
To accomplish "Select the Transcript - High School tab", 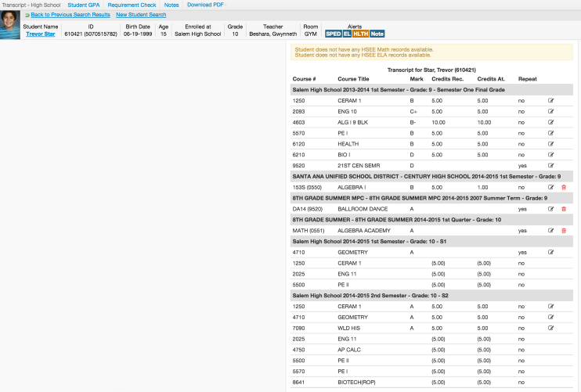I will 31,5.
